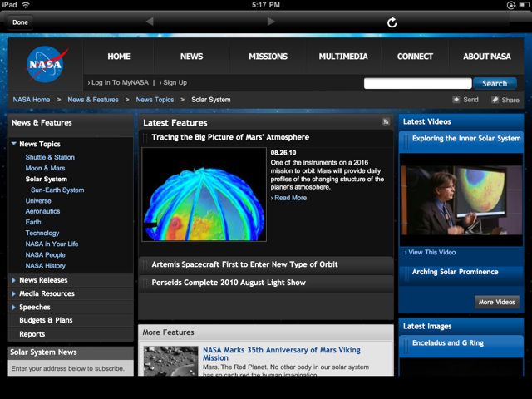Tap the Wi-Fi status icon
This screenshot has width=532, height=399.
26,5
